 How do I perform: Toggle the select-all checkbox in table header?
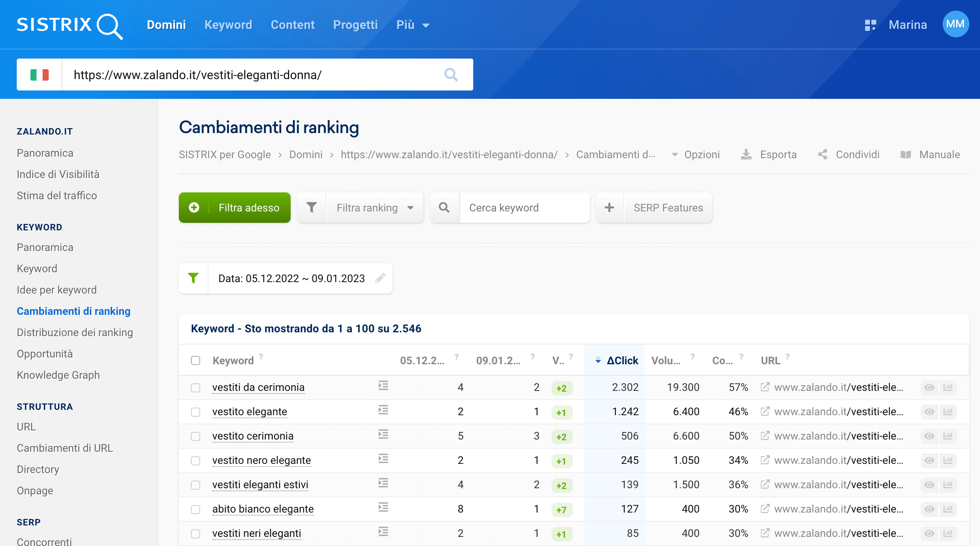click(x=196, y=360)
